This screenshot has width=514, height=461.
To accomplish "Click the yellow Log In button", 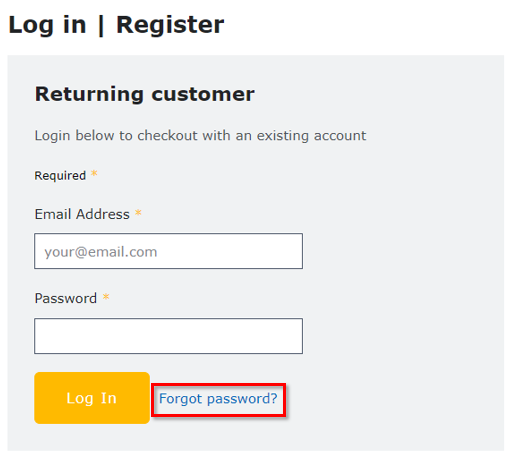I will click(92, 398).
